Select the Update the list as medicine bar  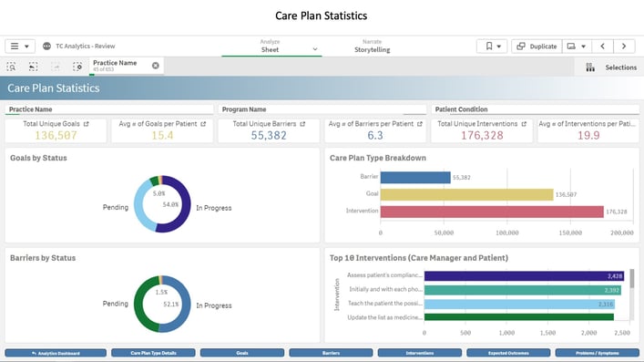pos(518,316)
